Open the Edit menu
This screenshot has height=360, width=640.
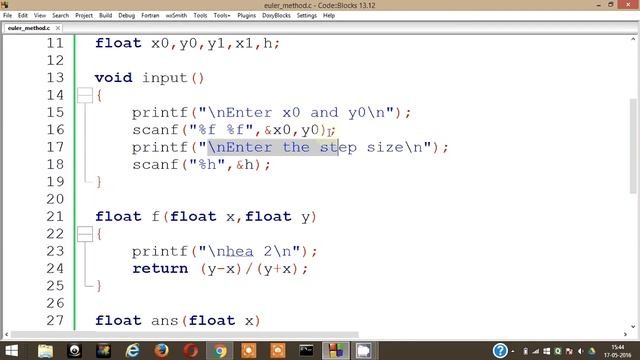pyautogui.click(x=22, y=16)
